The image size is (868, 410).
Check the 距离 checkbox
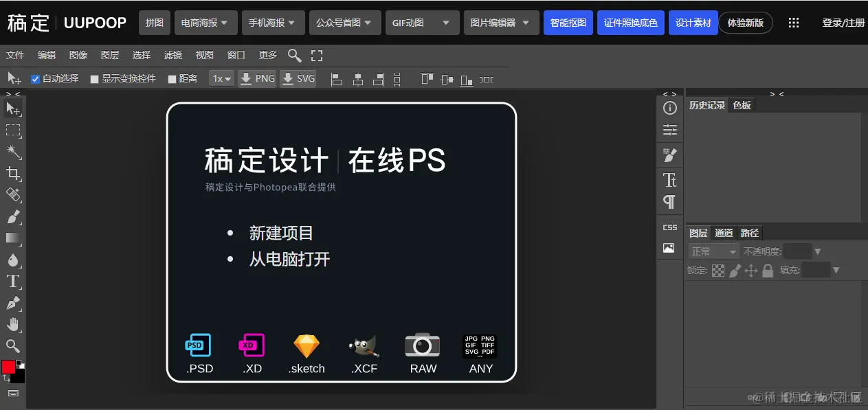pos(173,79)
